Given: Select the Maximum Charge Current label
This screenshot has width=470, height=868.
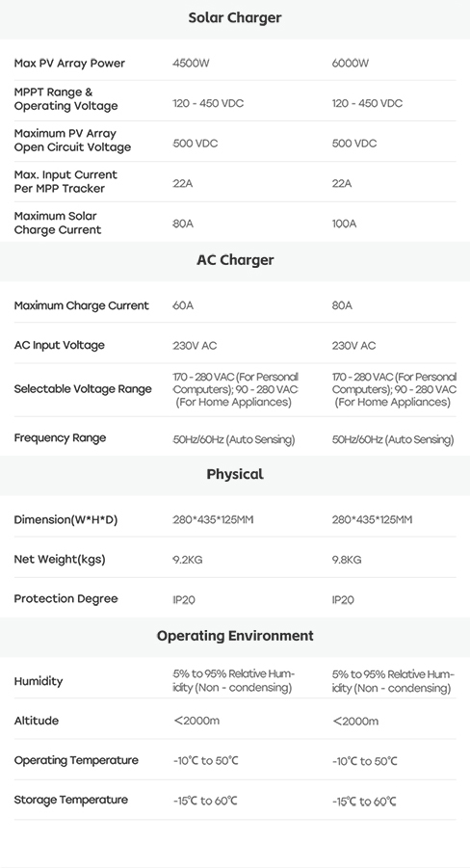Looking at the screenshot, I should click(x=81, y=305).
